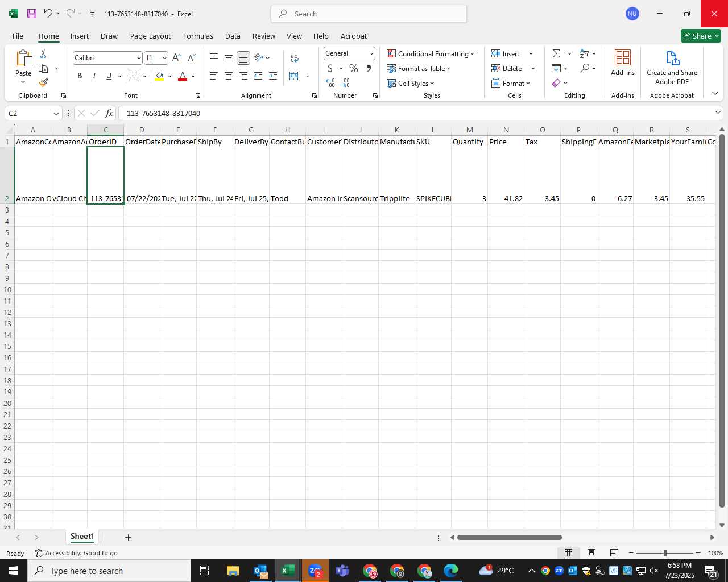The height and width of the screenshot is (582, 728).
Task: Select cell with SKU value SPIKECUBI
Action: pos(433,176)
